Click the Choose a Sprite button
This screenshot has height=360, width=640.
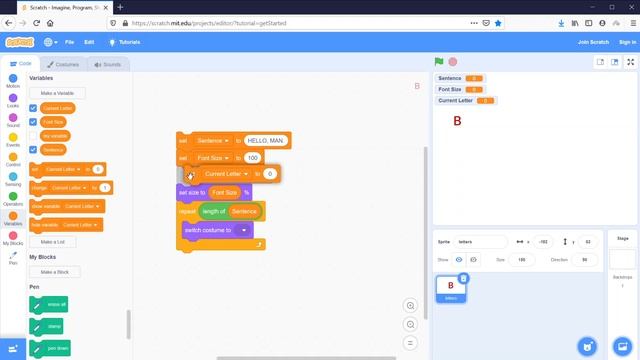tap(587, 347)
